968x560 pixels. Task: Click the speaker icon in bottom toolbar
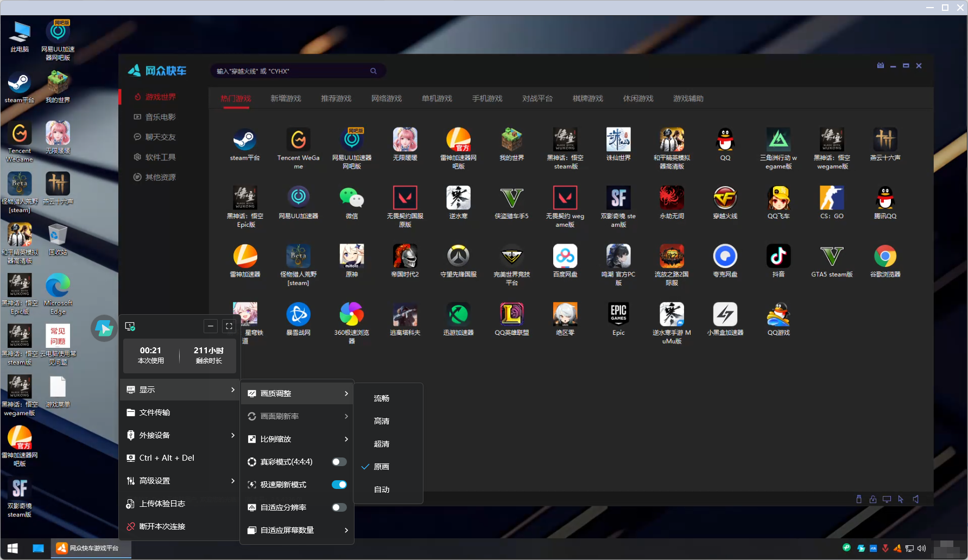tap(915, 499)
